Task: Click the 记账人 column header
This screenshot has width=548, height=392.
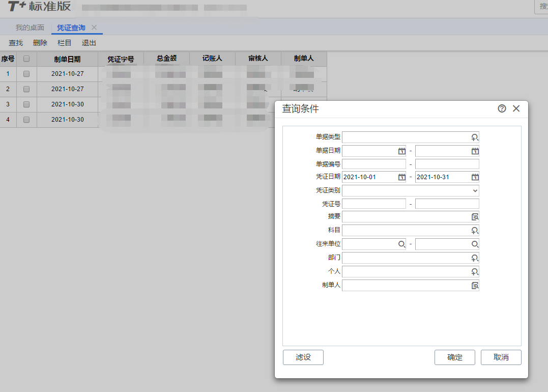Action: 213,59
